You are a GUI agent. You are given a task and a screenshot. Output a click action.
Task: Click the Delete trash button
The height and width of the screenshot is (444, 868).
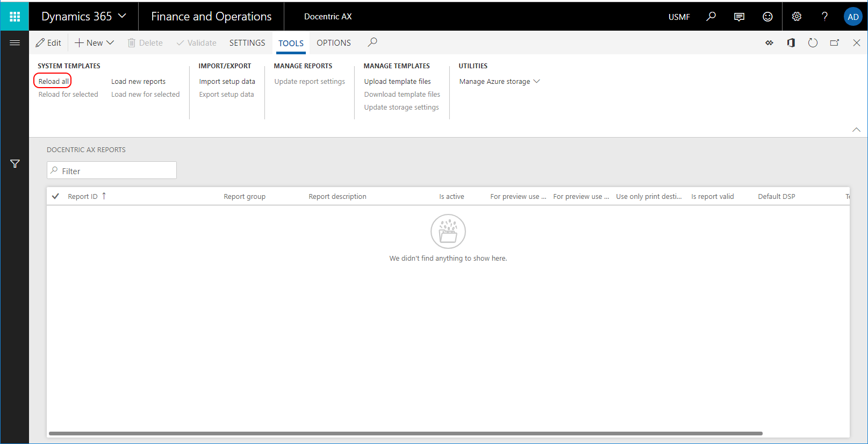pos(145,43)
